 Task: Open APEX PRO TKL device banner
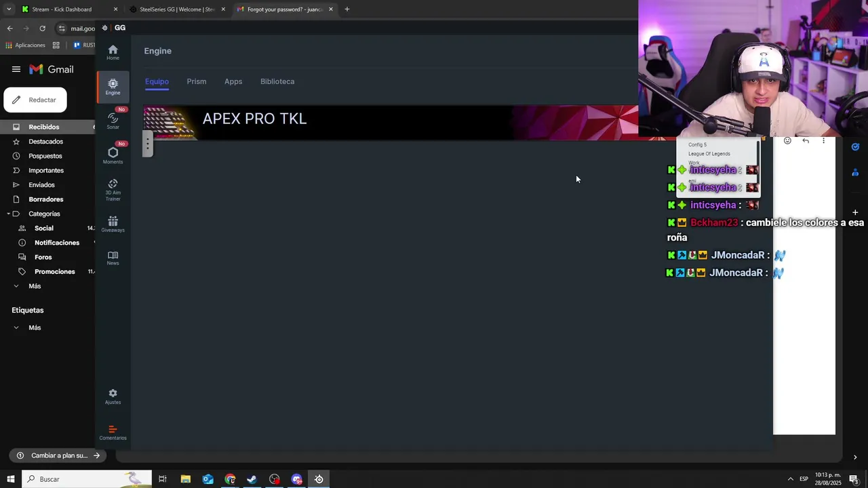pyautogui.click(x=391, y=123)
